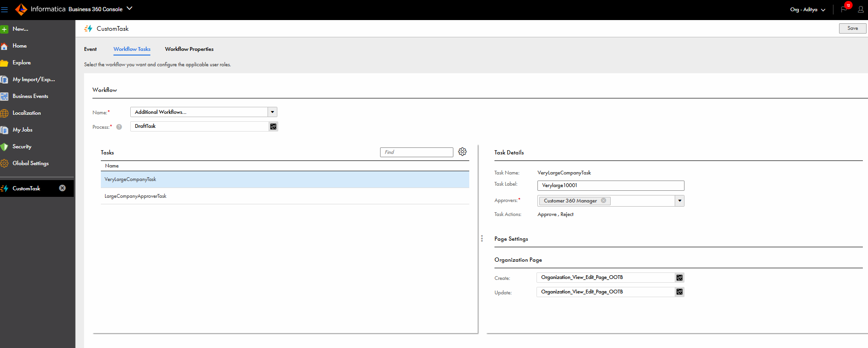Image resolution: width=868 pixels, height=348 pixels.
Task: Open the hamburger navigation menu
Action: pyautogui.click(x=5, y=9)
